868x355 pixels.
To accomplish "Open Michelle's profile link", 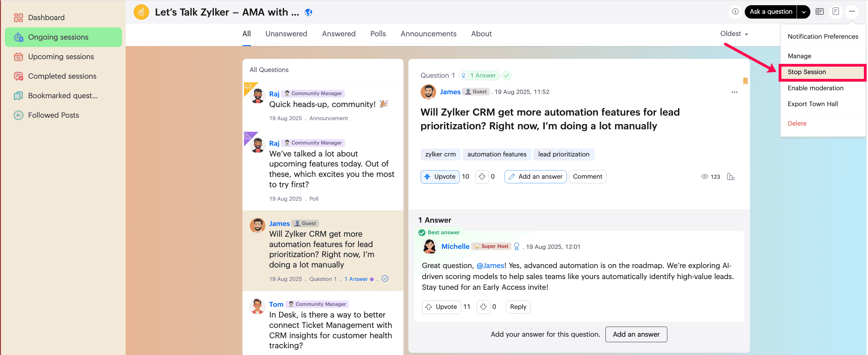I will point(455,246).
